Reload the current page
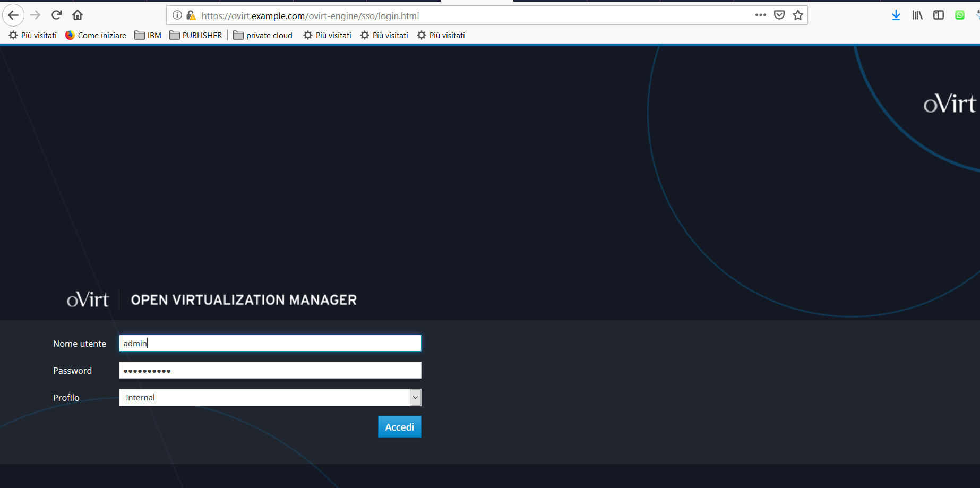 56,15
